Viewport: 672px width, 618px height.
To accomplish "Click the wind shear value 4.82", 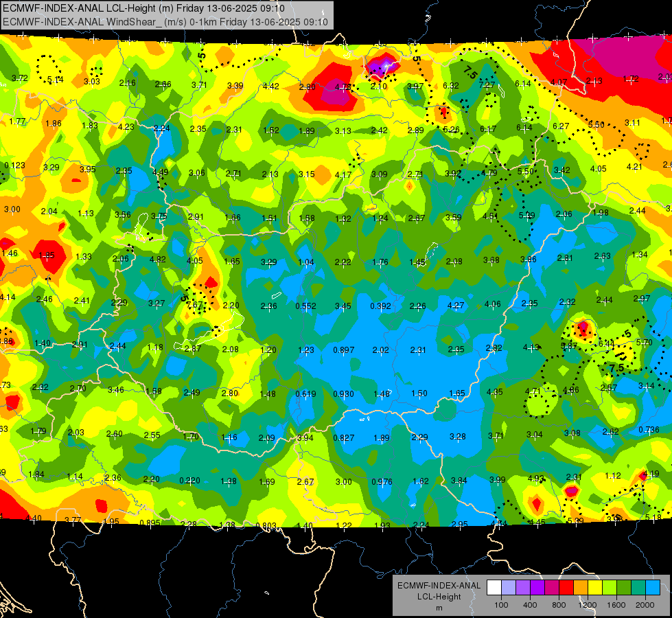I will (158, 259).
